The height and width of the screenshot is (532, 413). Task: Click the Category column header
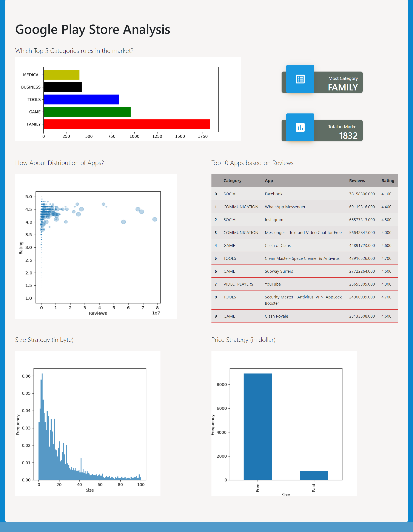(232, 180)
